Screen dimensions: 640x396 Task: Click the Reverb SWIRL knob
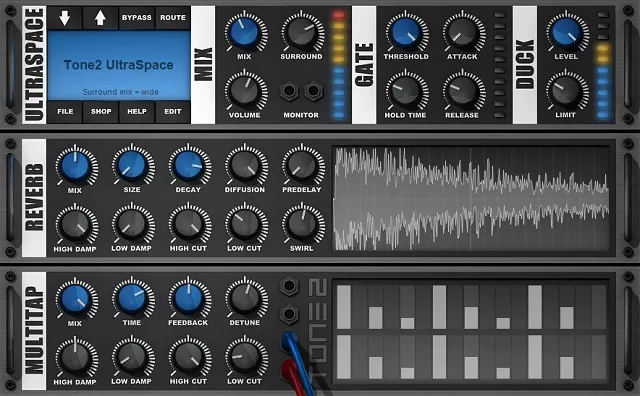[x=302, y=225]
